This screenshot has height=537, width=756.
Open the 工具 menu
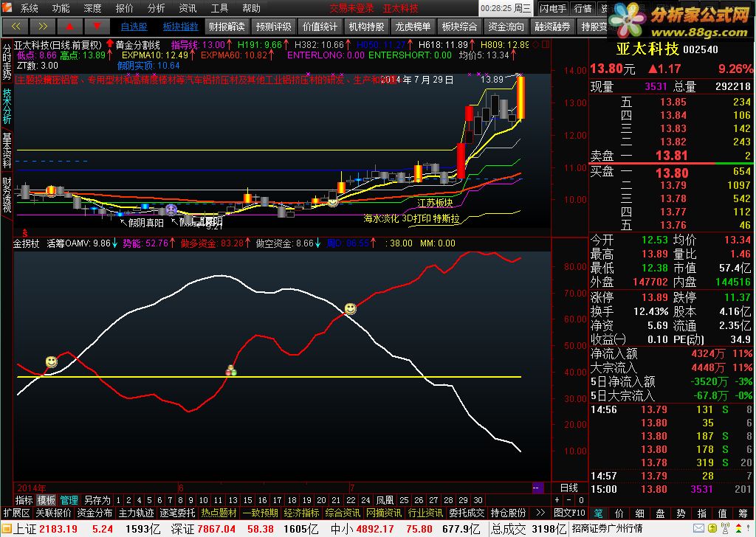click(220, 8)
